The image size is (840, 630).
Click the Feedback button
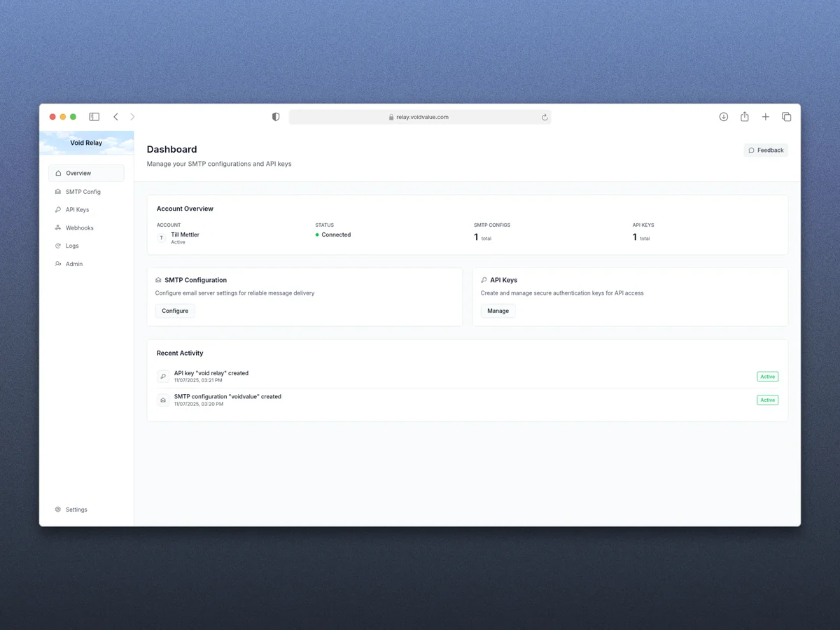765,150
